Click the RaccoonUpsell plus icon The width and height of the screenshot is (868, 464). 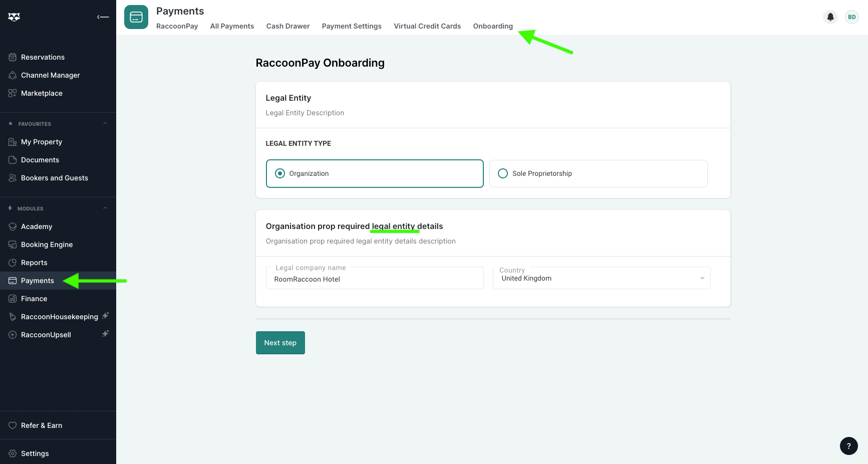(13, 335)
